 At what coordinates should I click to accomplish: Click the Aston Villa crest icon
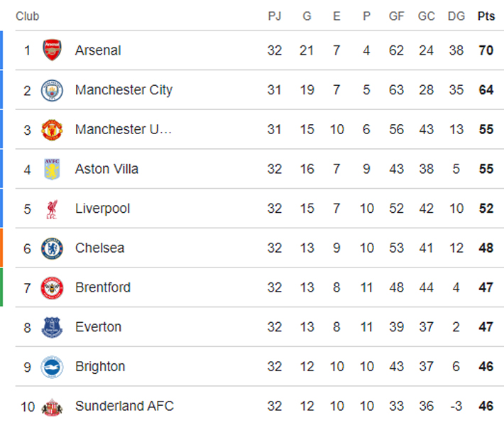(52, 169)
